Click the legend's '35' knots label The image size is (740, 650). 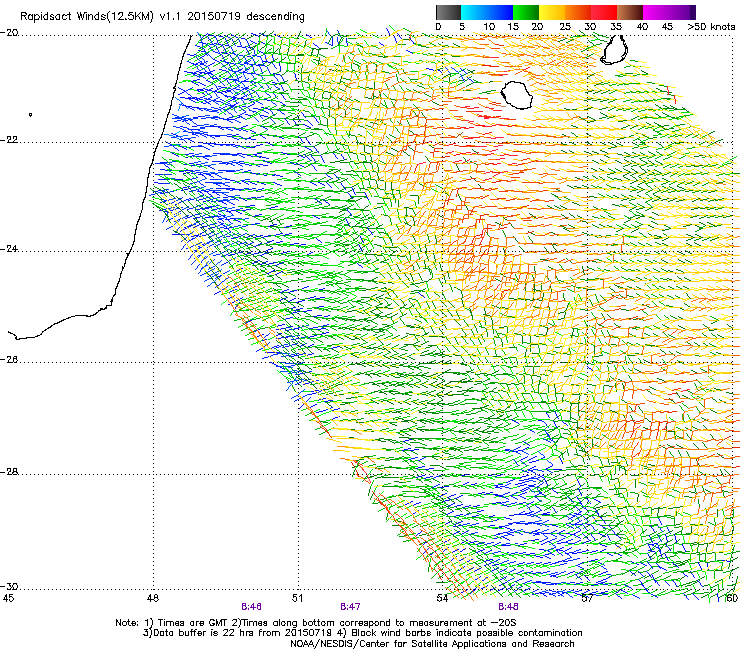[x=616, y=27]
